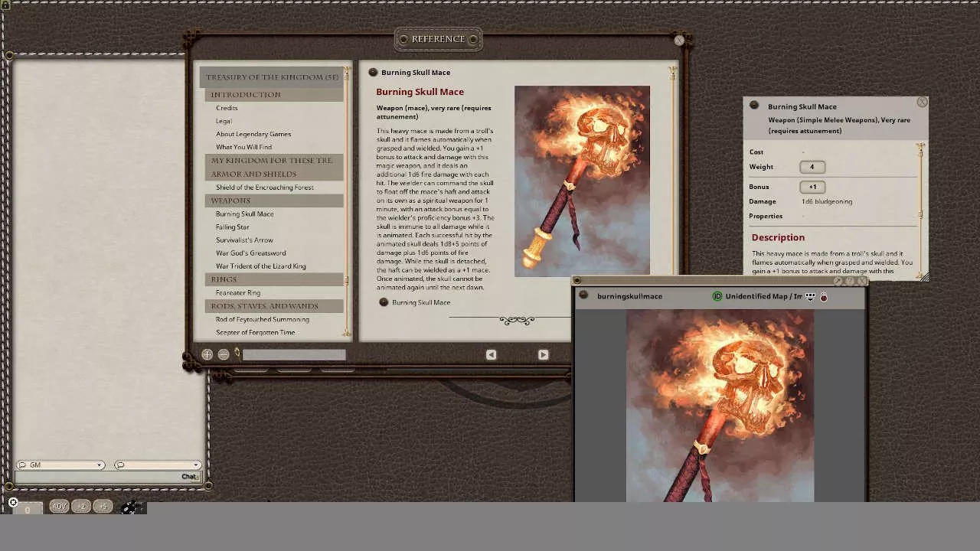Open the GM speaker dropdown in chat

pyautogui.click(x=60, y=465)
